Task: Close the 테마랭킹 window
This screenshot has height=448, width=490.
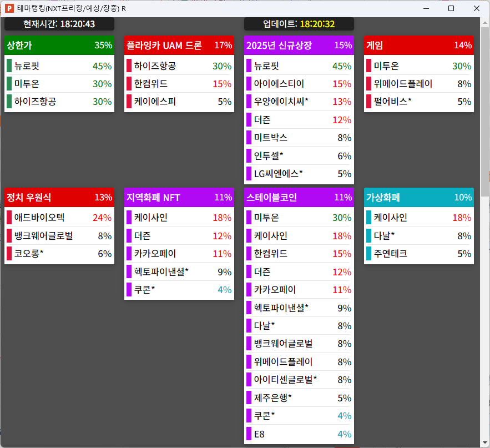Action: click(x=477, y=8)
